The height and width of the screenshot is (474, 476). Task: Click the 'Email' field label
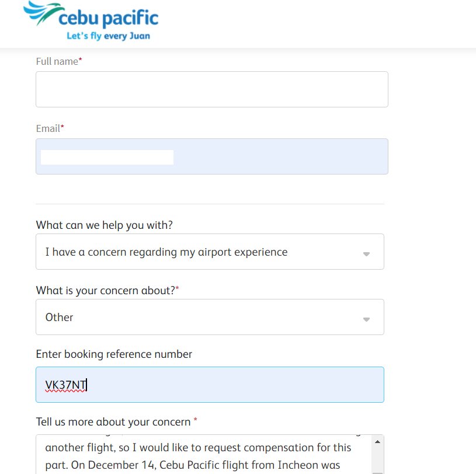click(x=48, y=128)
